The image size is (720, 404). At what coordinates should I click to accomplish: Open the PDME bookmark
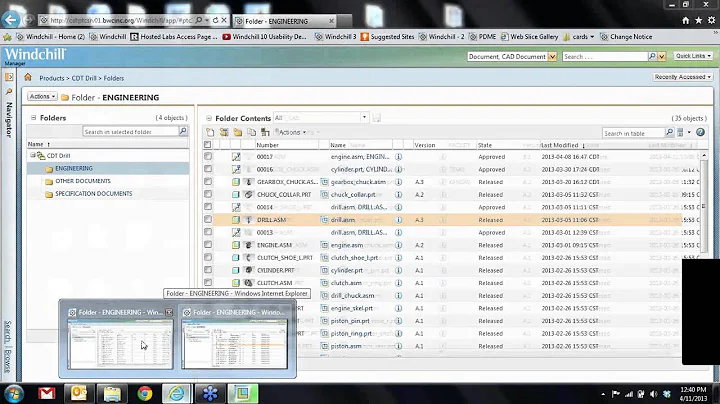coord(482,37)
